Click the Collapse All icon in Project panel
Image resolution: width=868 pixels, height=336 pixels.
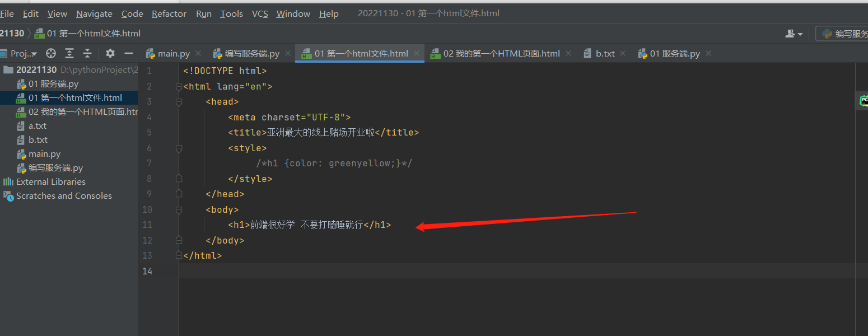(x=87, y=53)
